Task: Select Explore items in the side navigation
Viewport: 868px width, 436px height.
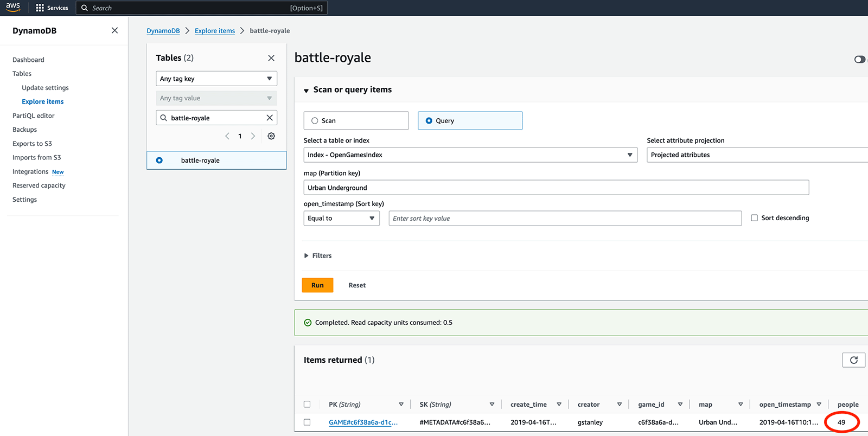Action: click(43, 102)
